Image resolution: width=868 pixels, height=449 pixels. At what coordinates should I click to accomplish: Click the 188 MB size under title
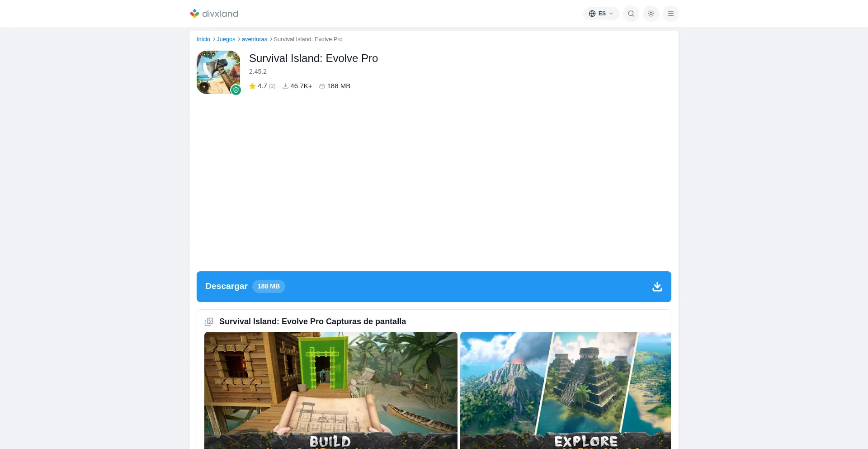click(x=339, y=86)
